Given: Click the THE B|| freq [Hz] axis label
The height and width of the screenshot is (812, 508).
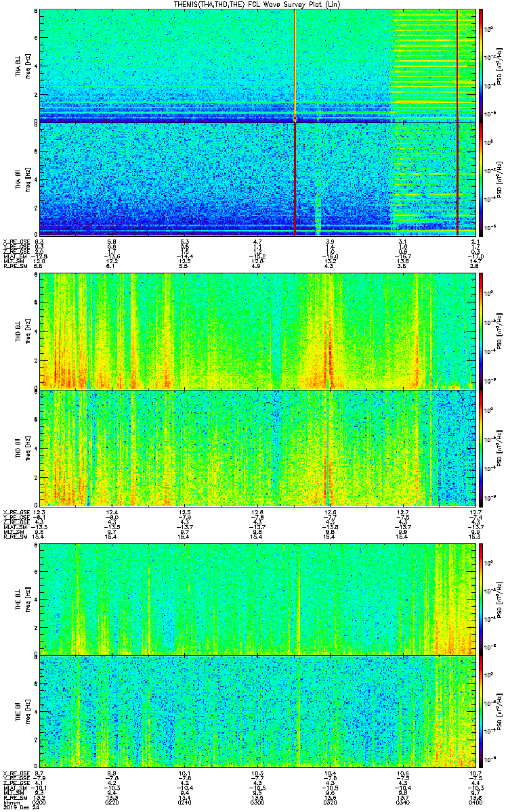Looking at the screenshot, I should [x=22, y=712].
